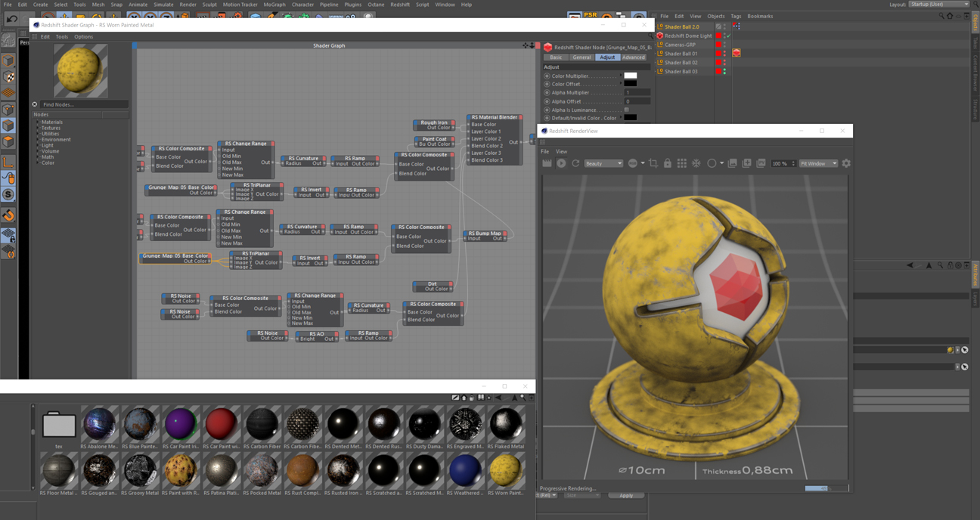Image resolution: width=980 pixels, height=520 pixels.
Task: Expand the Utilities node category
Action: click(38, 134)
